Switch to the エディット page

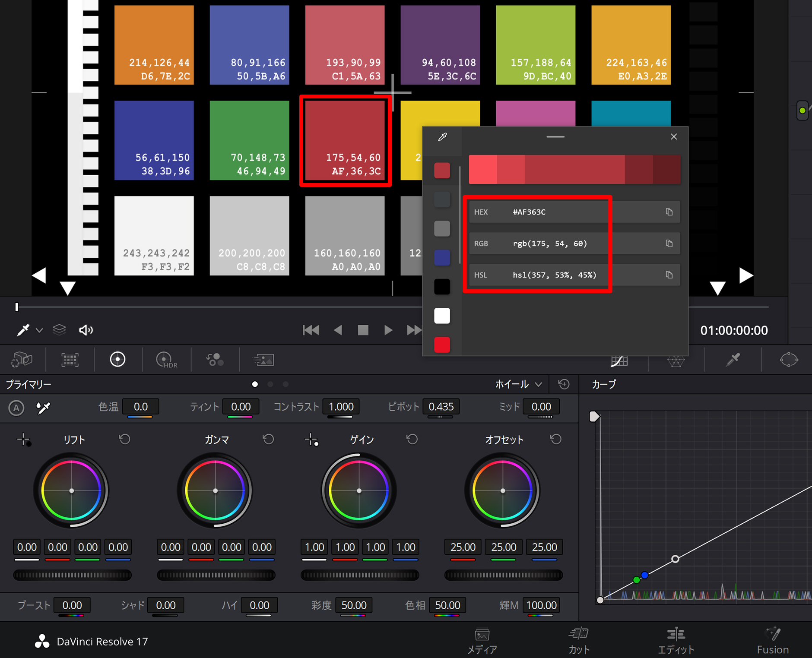tap(676, 641)
